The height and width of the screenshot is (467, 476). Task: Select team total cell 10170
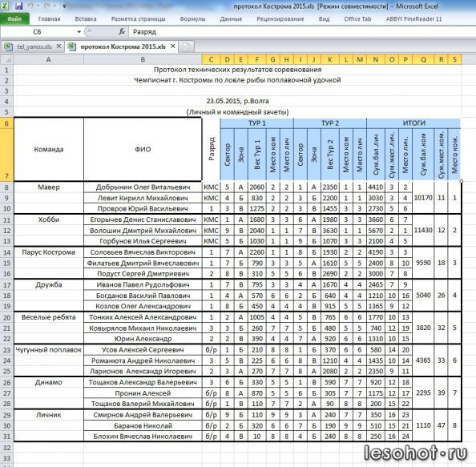tap(423, 198)
